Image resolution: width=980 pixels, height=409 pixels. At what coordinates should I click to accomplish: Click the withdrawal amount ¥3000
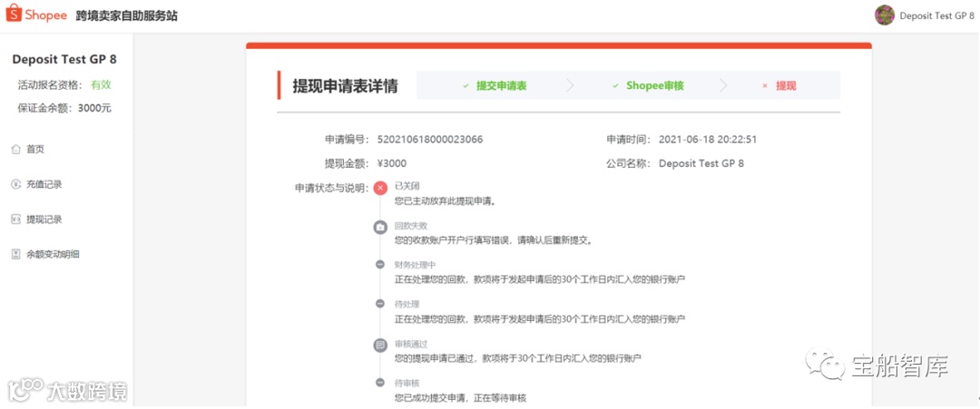click(392, 163)
